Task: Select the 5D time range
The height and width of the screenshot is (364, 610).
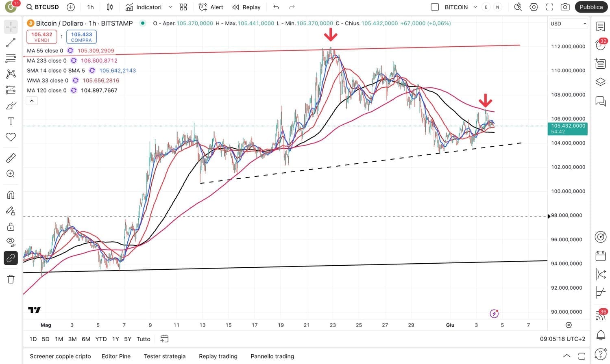Action: tap(46, 339)
